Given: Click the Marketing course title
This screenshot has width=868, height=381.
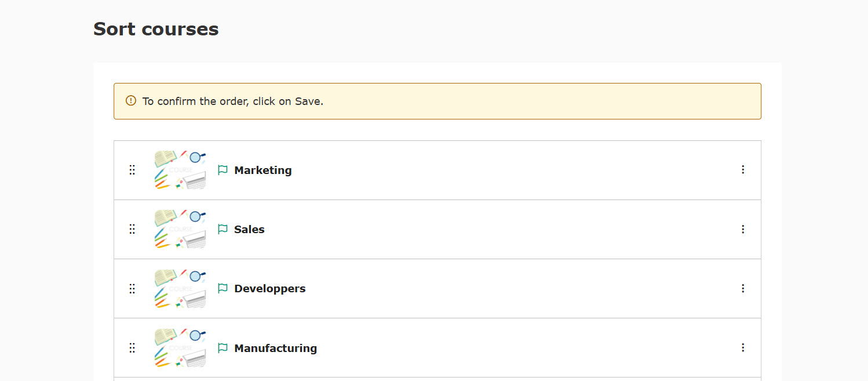Looking at the screenshot, I should click(262, 170).
